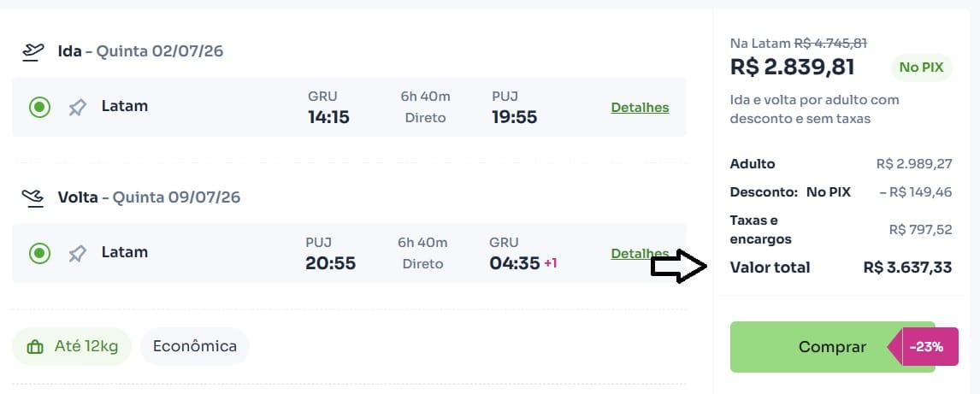
Task: Select the return Latam flight radio button
Action: click(x=39, y=253)
